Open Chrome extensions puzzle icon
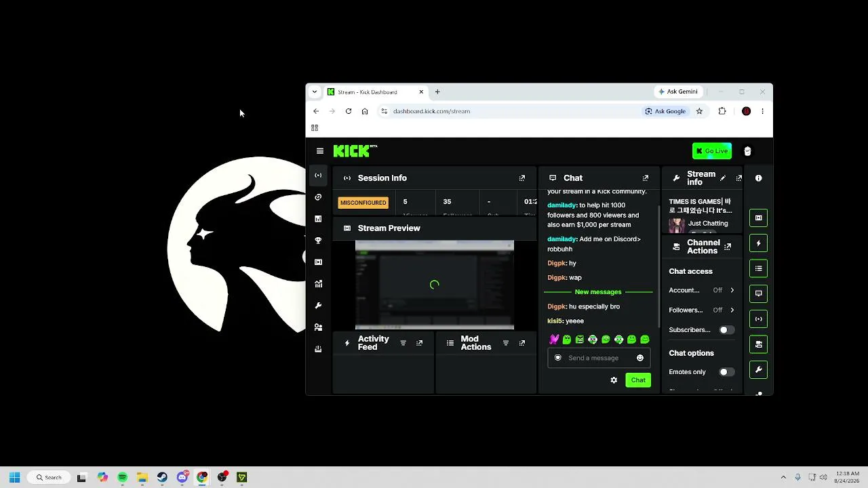868x488 pixels. [x=722, y=111]
